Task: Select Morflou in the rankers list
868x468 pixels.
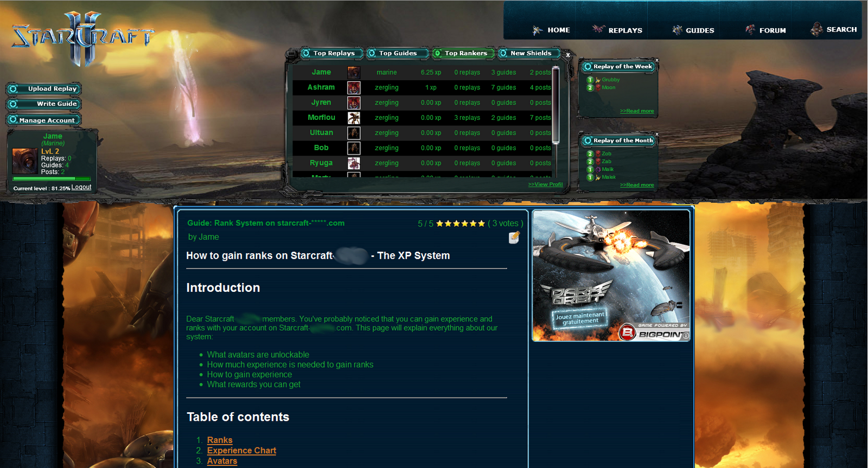Action: [x=321, y=118]
